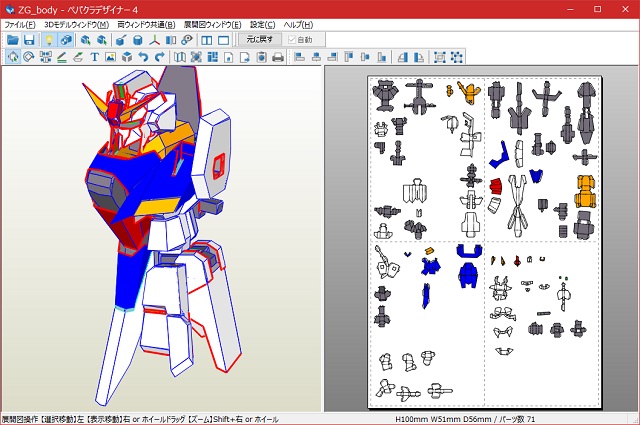Open a file with the folder icon
This screenshot has width=640, height=425.
coord(13,40)
